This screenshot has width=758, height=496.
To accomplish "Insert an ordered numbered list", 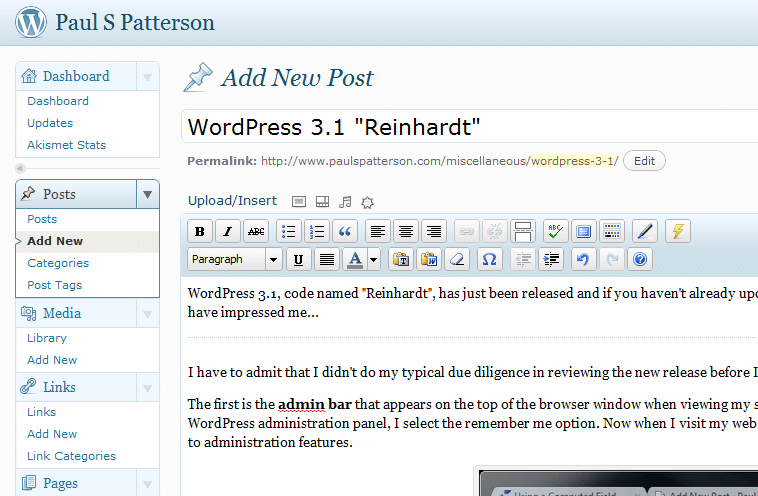I will click(317, 232).
